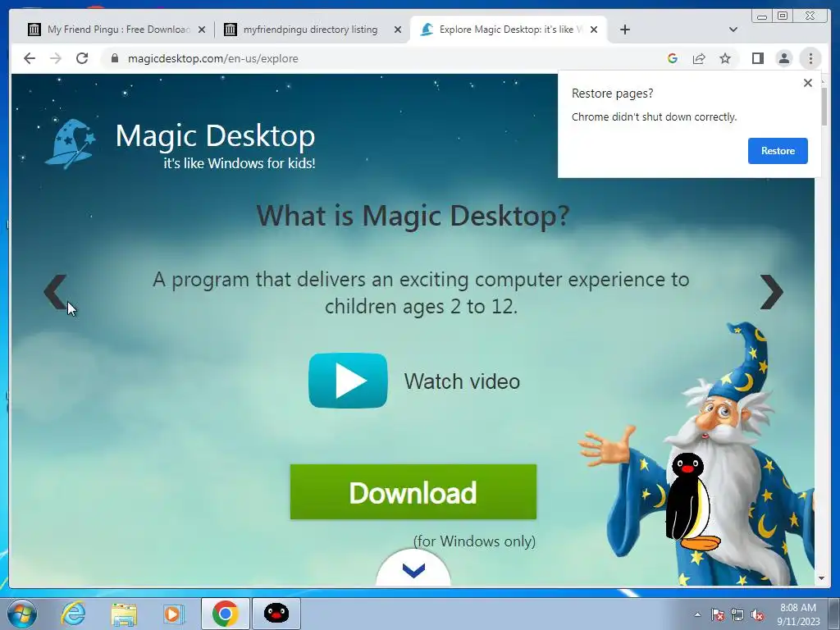The image size is (840, 630).
Task: Bookmark this page with the star icon
Action: [x=725, y=58]
